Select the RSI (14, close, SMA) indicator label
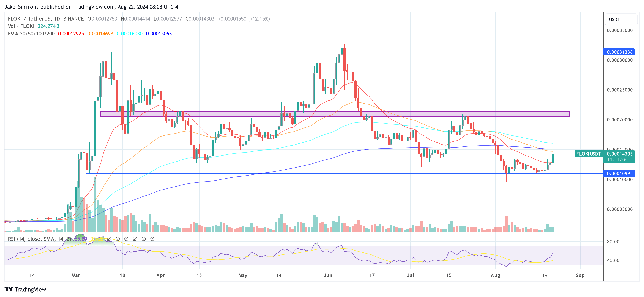 coord(39,239)
